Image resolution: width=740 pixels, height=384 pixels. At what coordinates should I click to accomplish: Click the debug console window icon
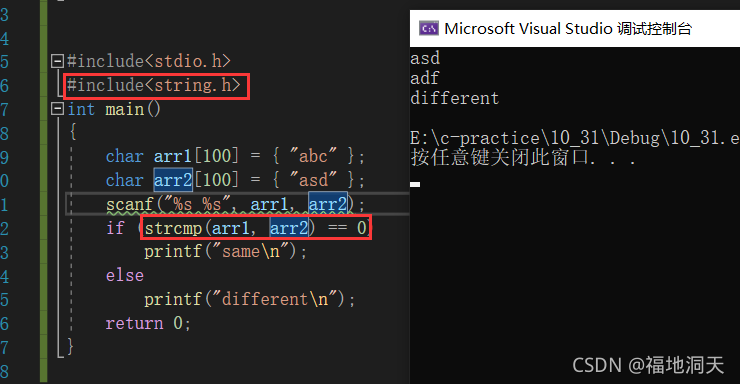429,29
